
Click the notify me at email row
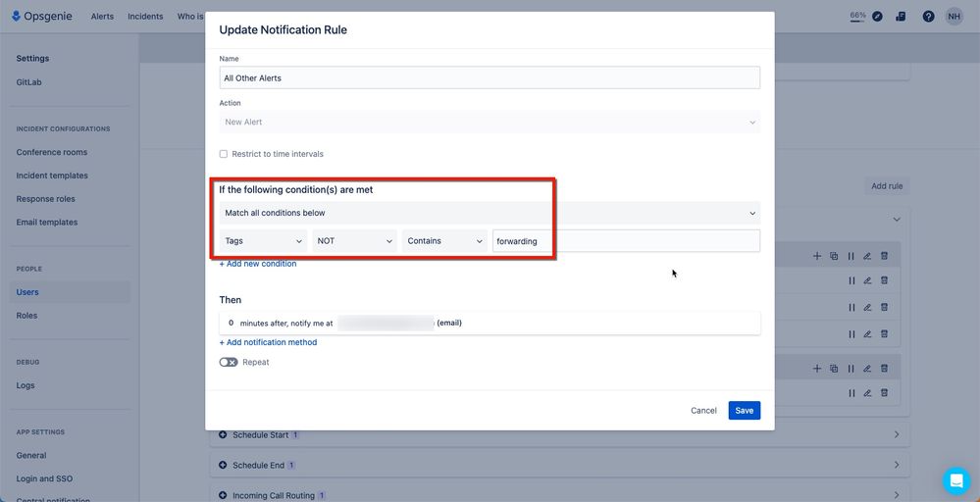(490, 324)
